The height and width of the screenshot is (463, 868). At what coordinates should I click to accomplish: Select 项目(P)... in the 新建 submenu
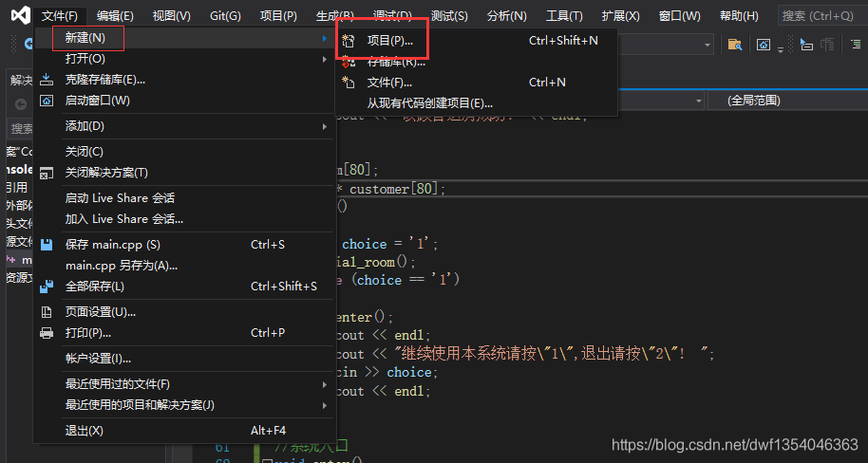click(389, 41)
